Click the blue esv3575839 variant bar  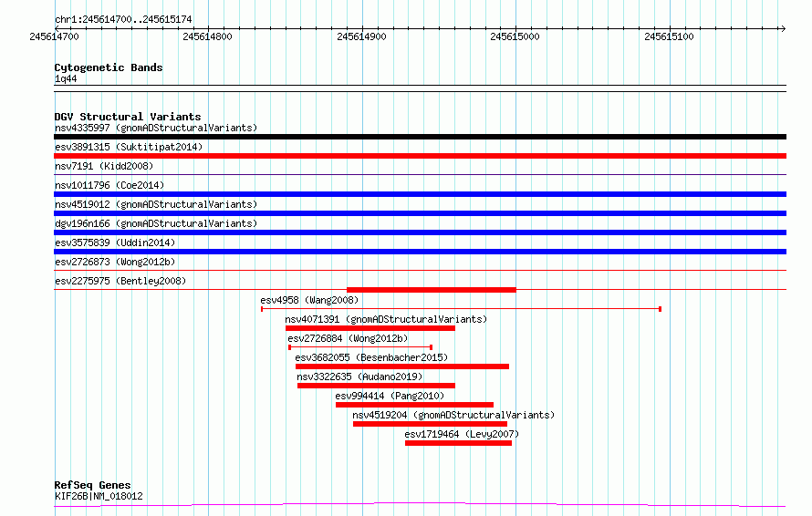420,252
